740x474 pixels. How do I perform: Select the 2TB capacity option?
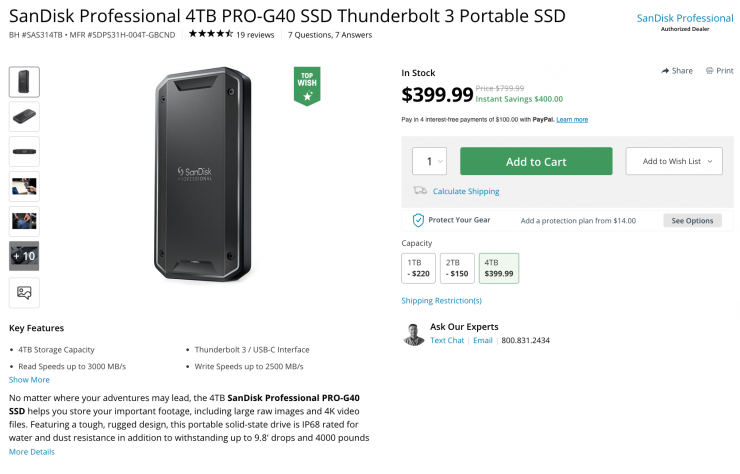(x=458, y=267)
